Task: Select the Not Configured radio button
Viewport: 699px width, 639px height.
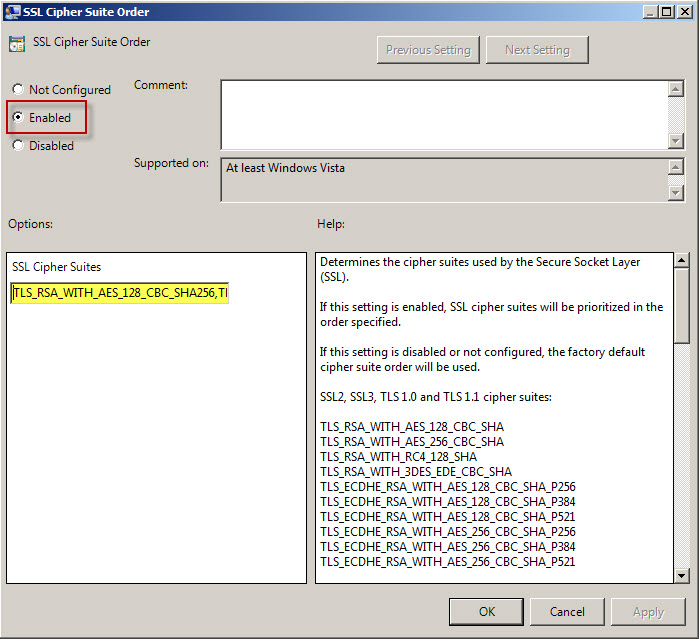Action: (18, 90)
